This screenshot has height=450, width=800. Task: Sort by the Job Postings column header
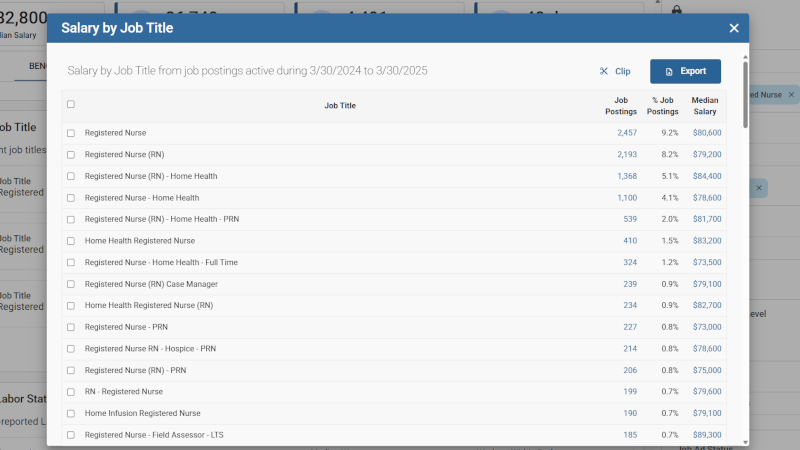tap(621, 106)
